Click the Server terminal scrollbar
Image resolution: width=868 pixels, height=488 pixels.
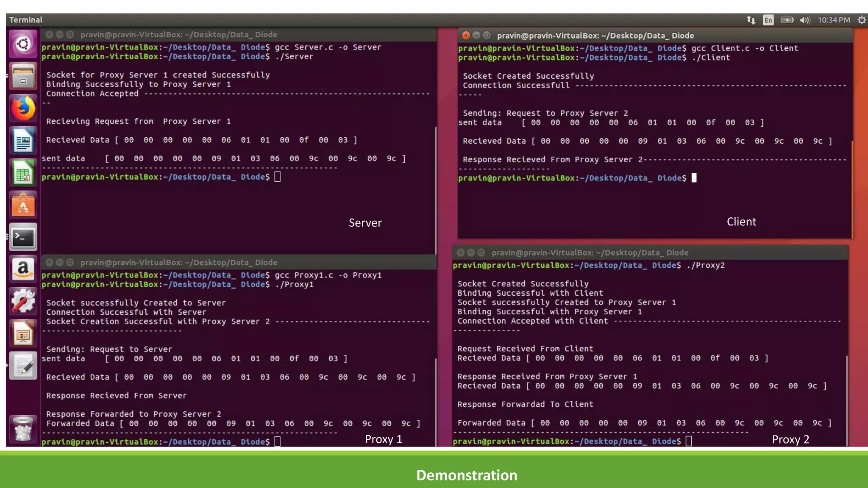[435, 191]
